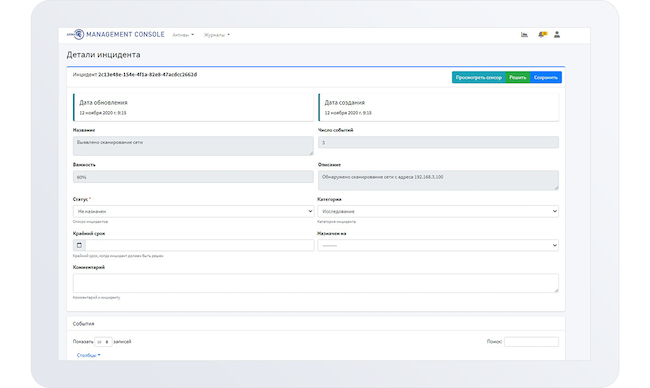Open notifications bell icon
650x388 pixels.
(x=542, y=35)
